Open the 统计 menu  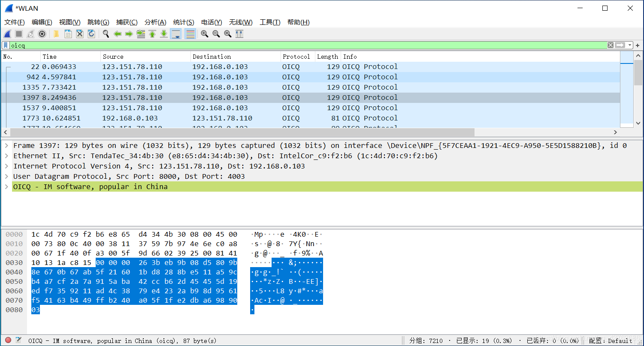point(184,22)
